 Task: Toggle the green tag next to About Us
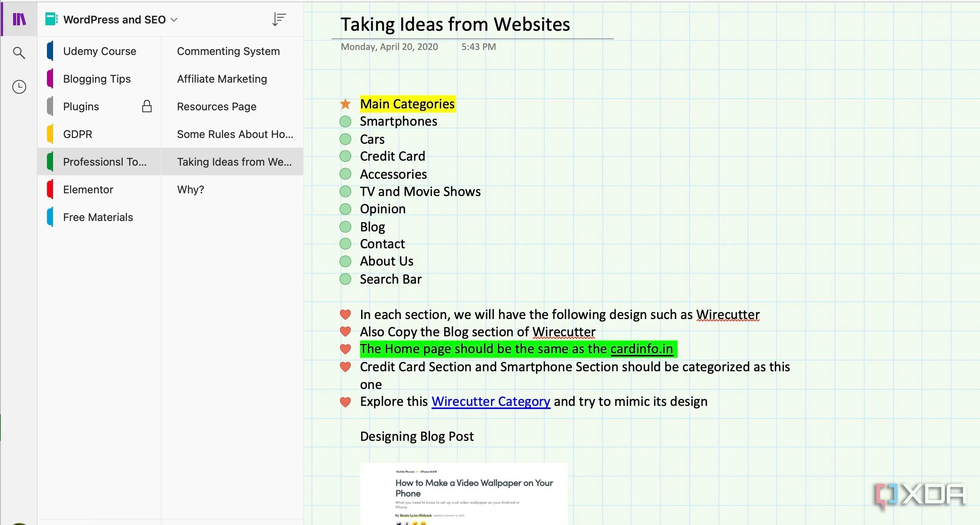pos(345,261)
